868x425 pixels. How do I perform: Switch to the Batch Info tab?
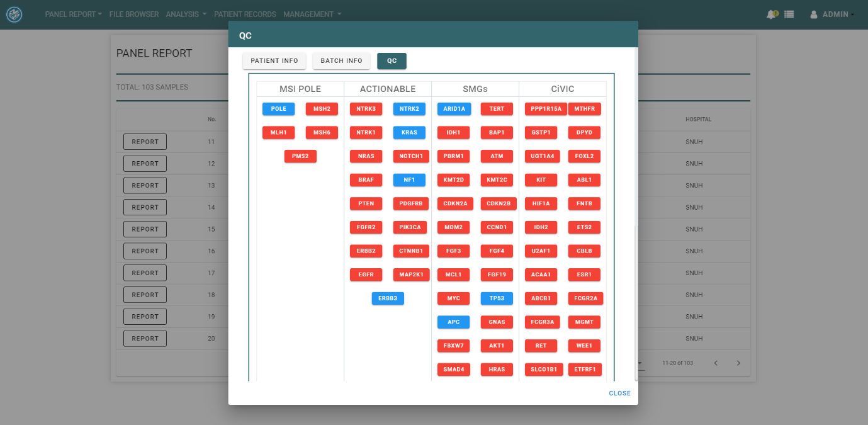click(x=341, y=61)
